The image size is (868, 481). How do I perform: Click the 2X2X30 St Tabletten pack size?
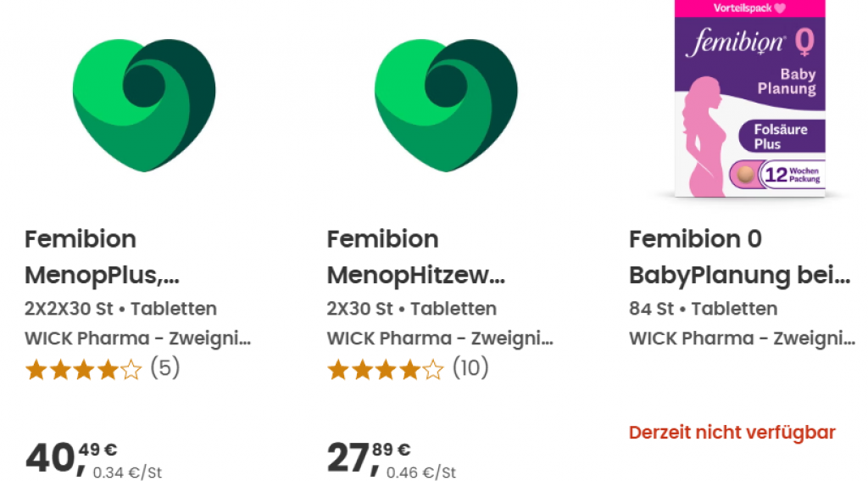click(x=120, y=309)
